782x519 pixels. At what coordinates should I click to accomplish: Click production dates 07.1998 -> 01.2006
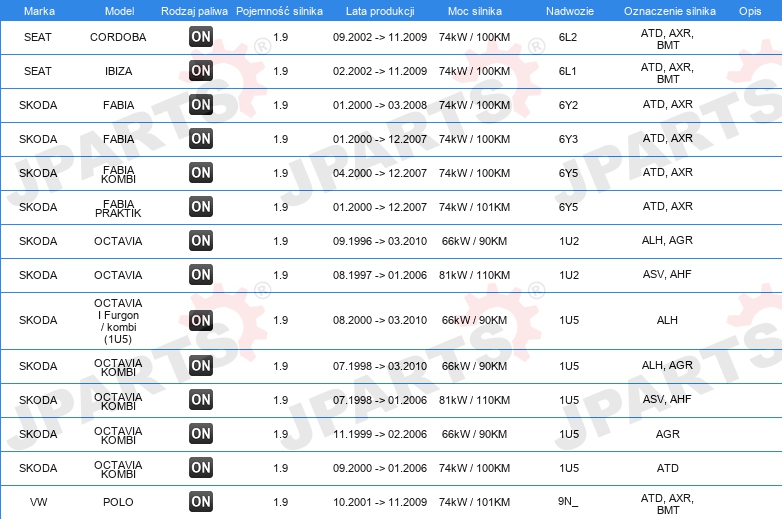click(x=380, y=400)
